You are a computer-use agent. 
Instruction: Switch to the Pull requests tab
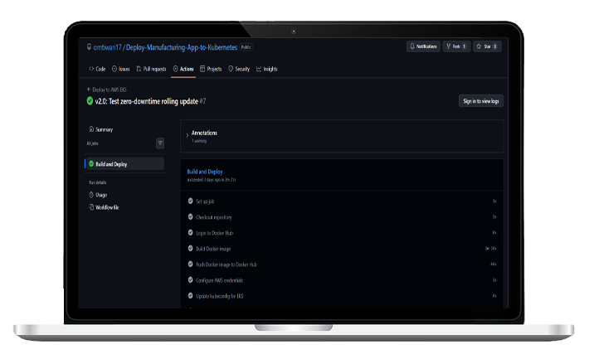tap(151, 69)
